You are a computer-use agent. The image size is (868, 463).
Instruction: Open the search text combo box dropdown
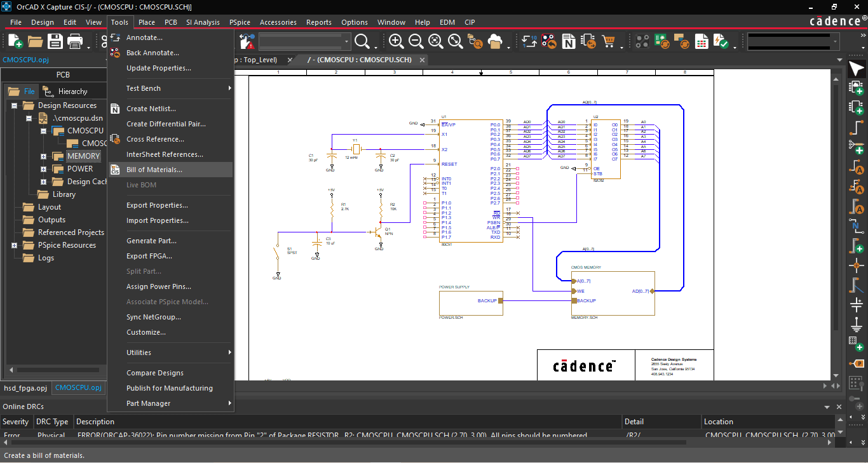tap(347, 42)
